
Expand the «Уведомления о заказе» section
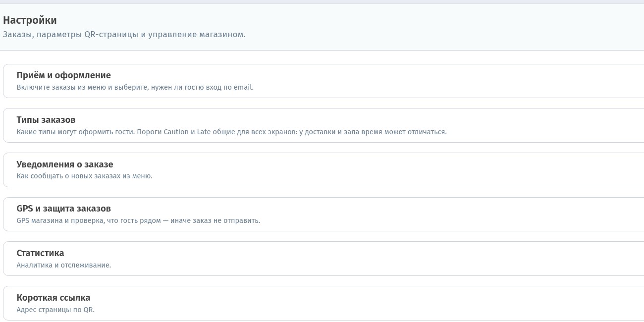coord(323,170)
